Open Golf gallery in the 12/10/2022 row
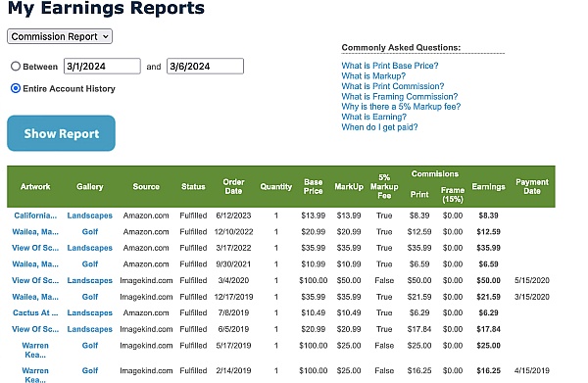Image resolution: width=588 pixels, height=383 pixels. click(x=90, y=232)
